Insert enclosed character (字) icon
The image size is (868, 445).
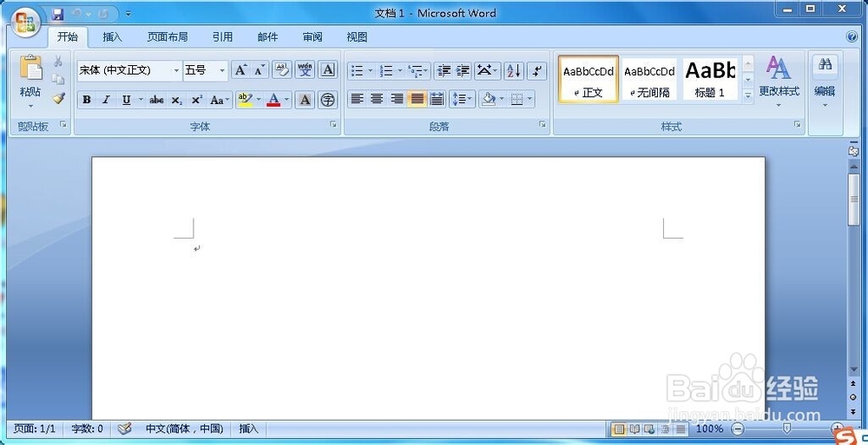pos(328,100)
